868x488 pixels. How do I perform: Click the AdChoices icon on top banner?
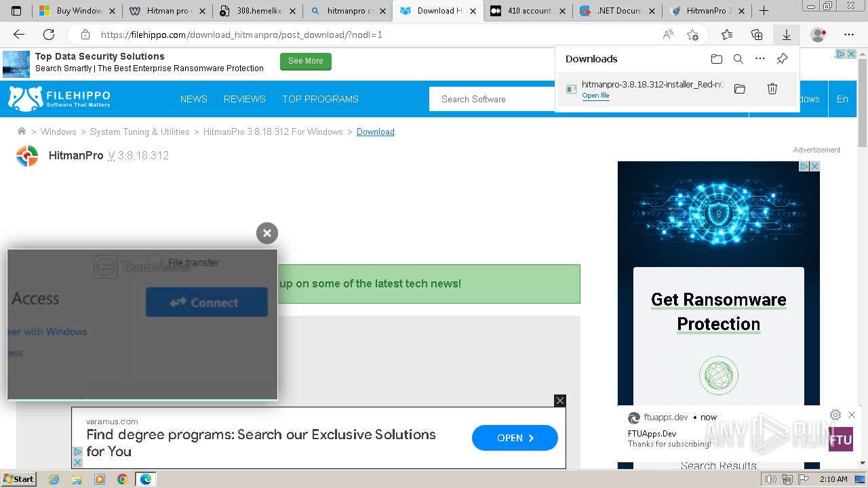840,54
